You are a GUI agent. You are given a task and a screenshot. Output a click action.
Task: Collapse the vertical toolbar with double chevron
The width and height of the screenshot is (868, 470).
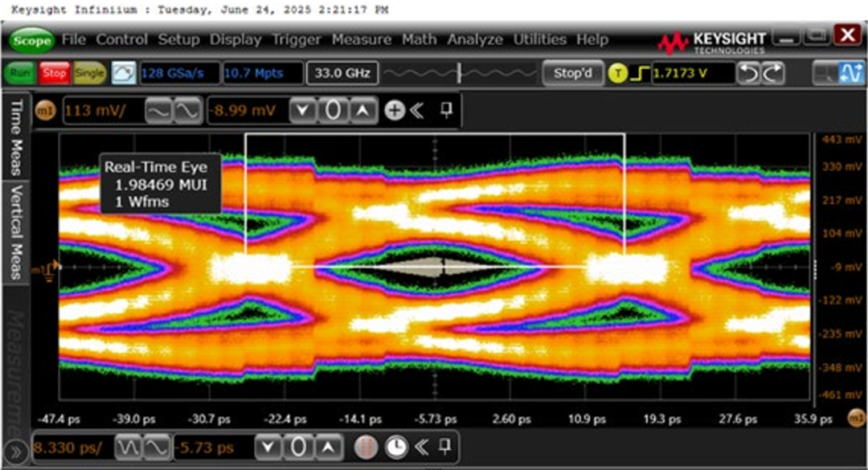click(x=416, y=111)
